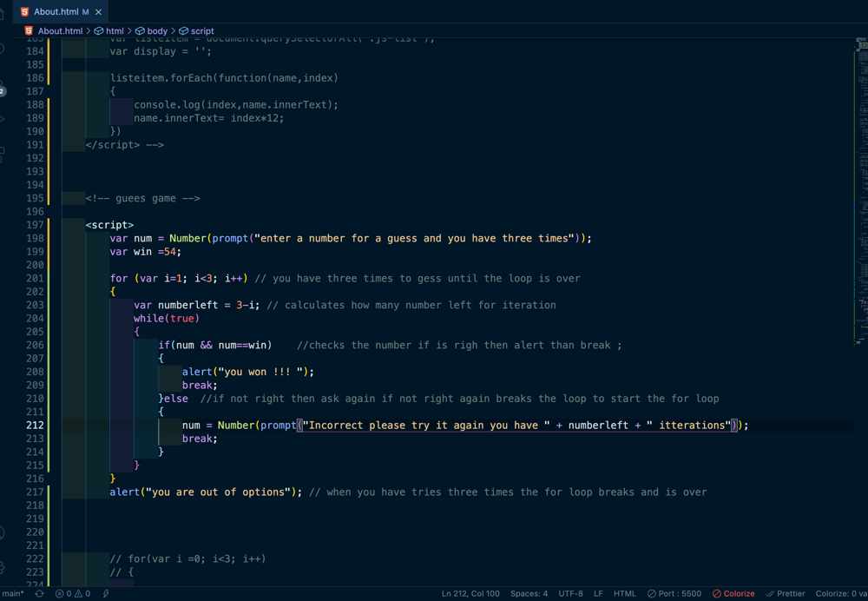Click the }else keyword on line 210
Screen dimensions: 868x601
pos(174,399)
